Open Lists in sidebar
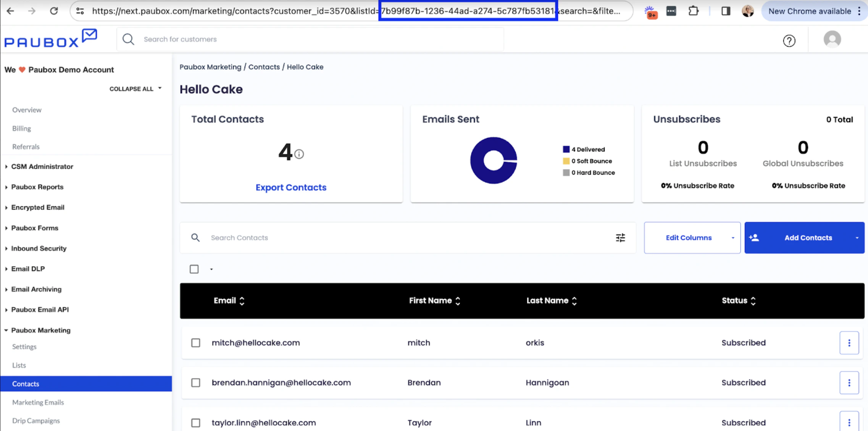This screenshot has width=868, height=431. (19, 365)
